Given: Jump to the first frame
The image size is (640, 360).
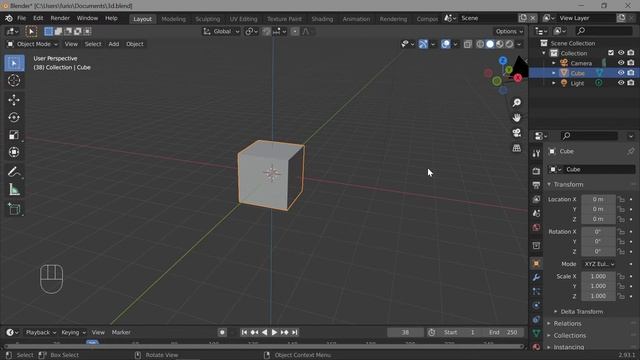Looking at the screenshot, I should click(244, 332).
